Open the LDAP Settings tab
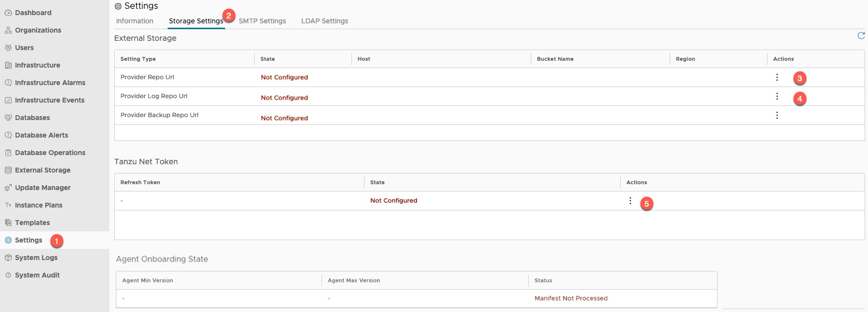Image resolution: width=868 pixels, height=312 pixels. [x=325, y=21]
